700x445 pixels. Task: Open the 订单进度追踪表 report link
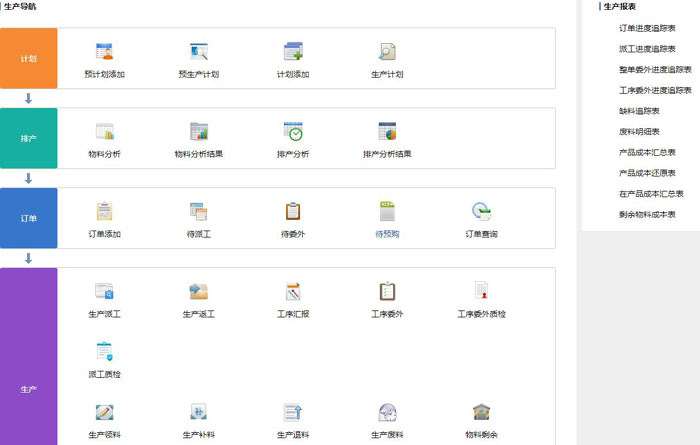[x=647, y=28]
